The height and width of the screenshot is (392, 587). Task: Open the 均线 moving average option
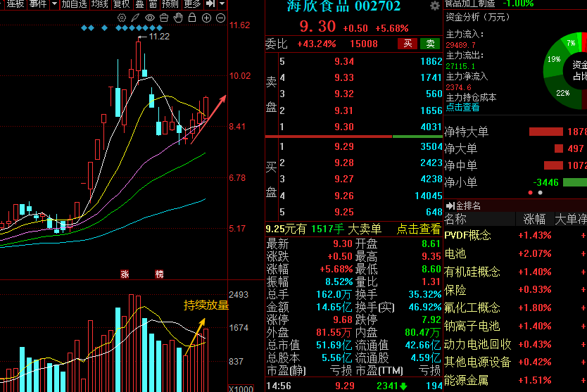(100, 4)
